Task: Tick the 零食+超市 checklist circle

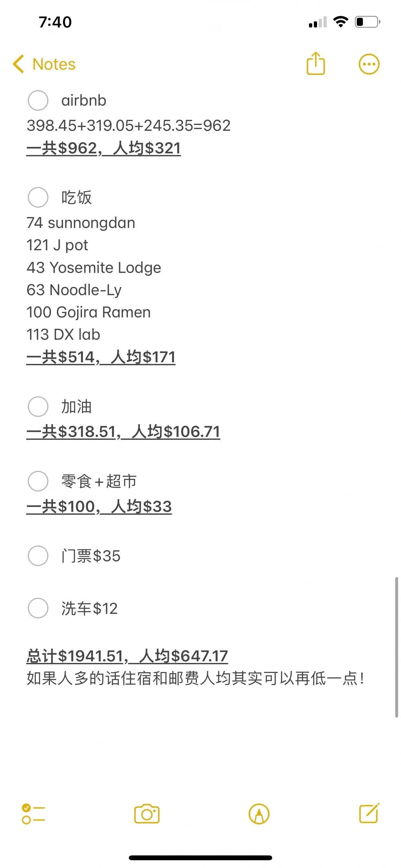Action: pyautogui.click(x=38, y=481)
